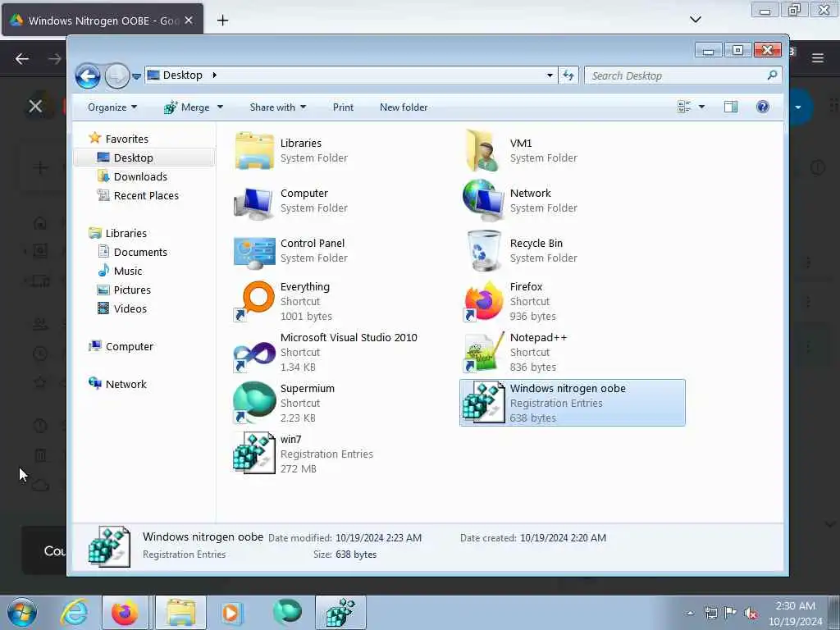Image resolution: width=840 pixels, height=630 pixels.
Task: Select Desktop under Favorites
Action: tap(134, 158)
